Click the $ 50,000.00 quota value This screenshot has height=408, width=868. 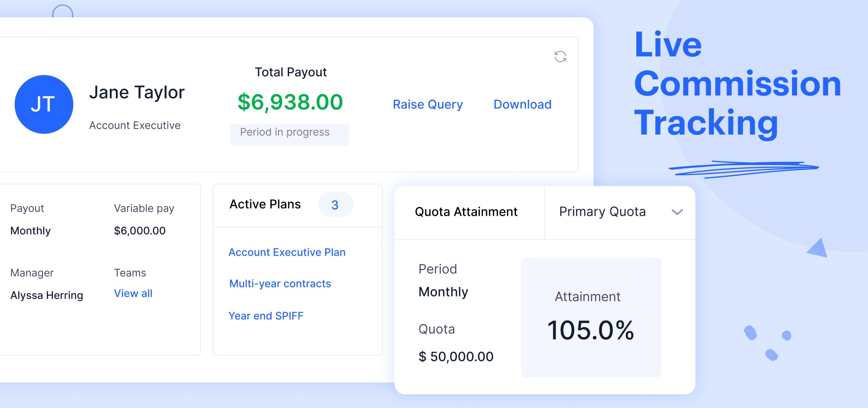(456, 356)
